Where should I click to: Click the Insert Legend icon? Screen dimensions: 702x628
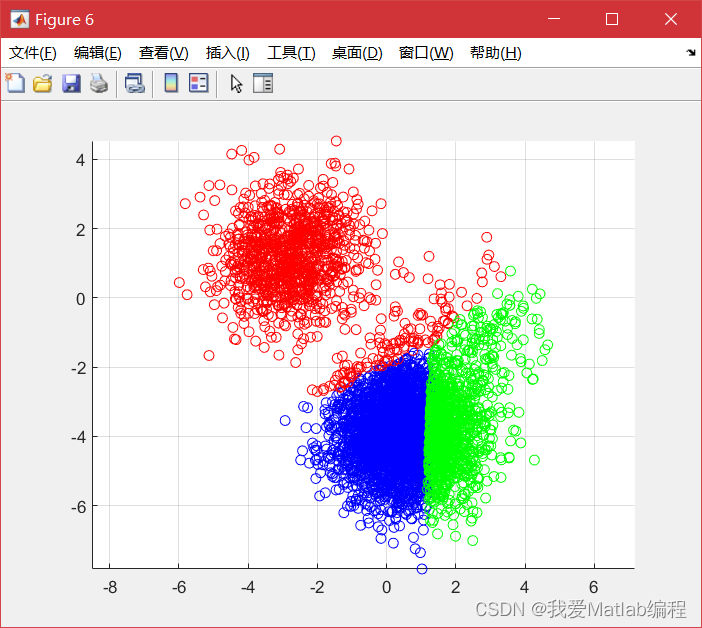[x=198, y=83]
